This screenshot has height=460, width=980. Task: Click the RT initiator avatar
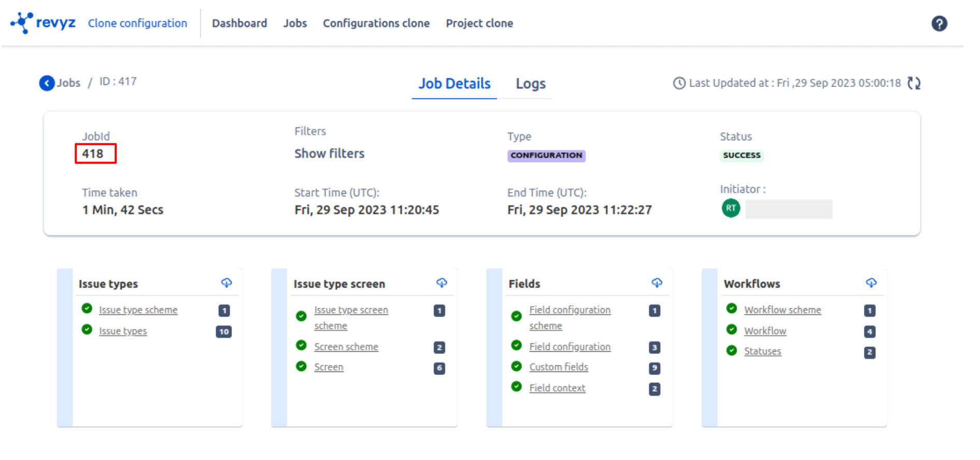coord(731,208)
